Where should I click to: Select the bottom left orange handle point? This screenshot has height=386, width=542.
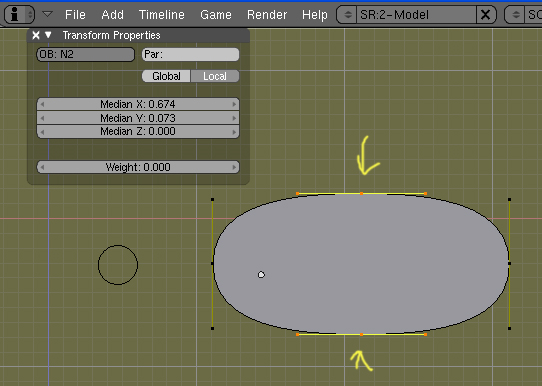coord(298,335)
